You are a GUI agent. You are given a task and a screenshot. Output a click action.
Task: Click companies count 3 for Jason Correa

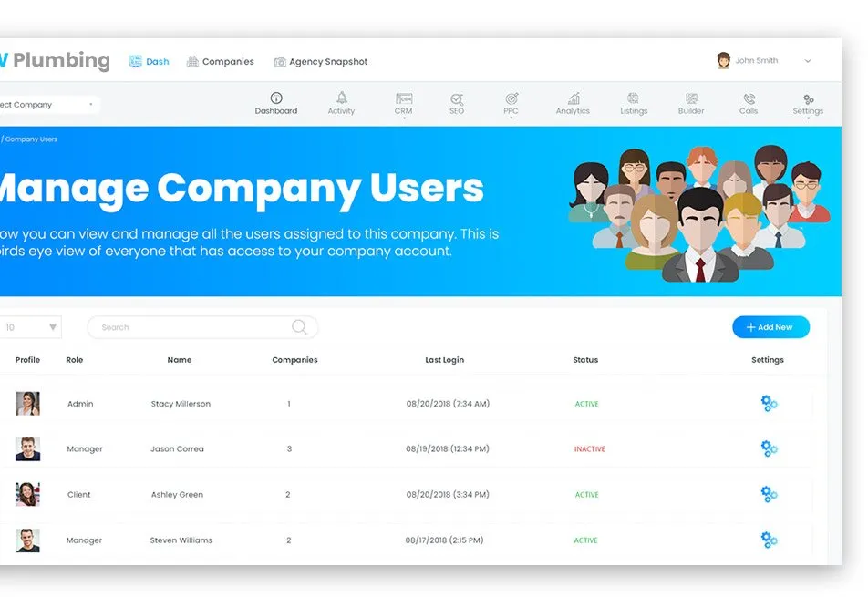click(289, 448)
